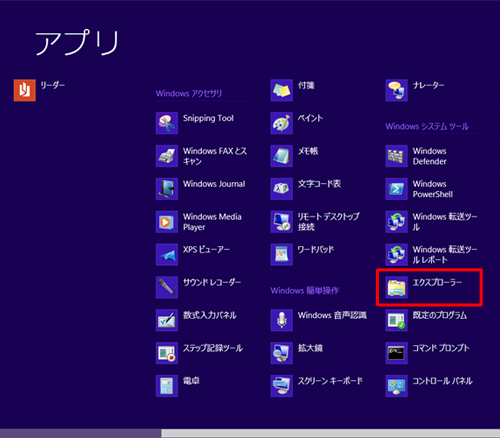Click the Windows Journal label

tap(214, 184)
